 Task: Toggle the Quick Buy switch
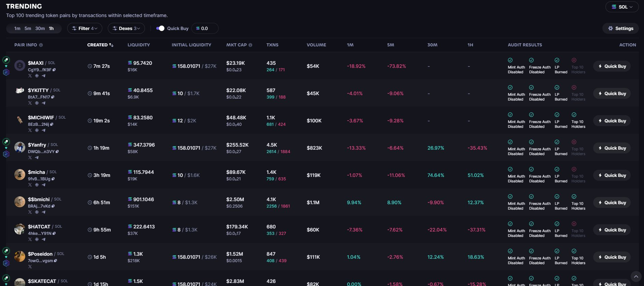click(x=160, y=28)
